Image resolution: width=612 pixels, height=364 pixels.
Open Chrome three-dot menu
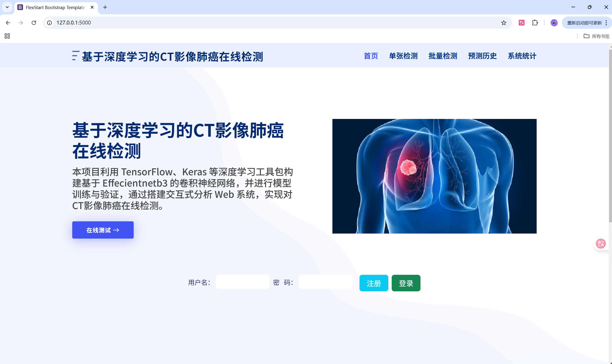tap(606, 23)
